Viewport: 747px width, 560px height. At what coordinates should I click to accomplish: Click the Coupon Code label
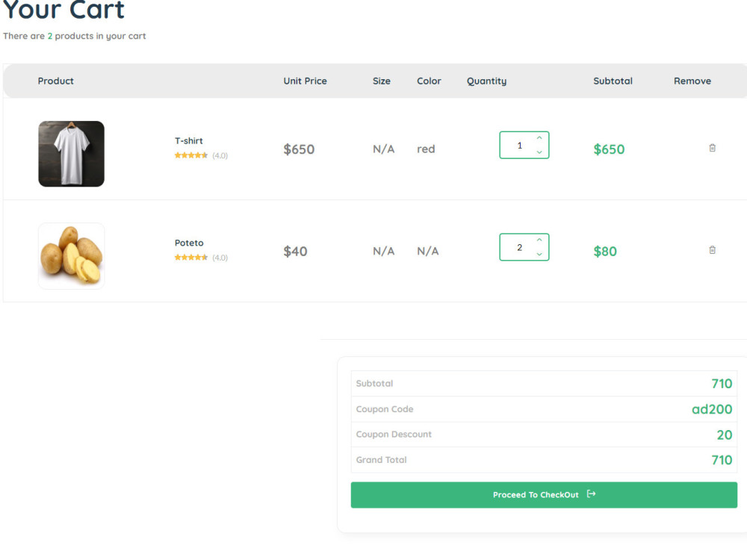pyautogui.click(x=385, y=409)
